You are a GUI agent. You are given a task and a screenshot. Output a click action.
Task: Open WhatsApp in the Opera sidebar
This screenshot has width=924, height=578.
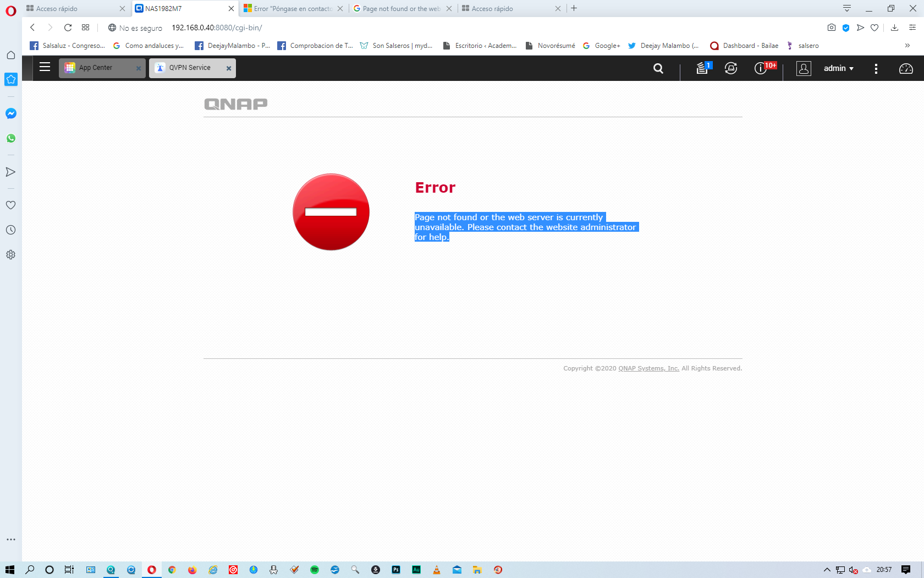coord(11,138)
